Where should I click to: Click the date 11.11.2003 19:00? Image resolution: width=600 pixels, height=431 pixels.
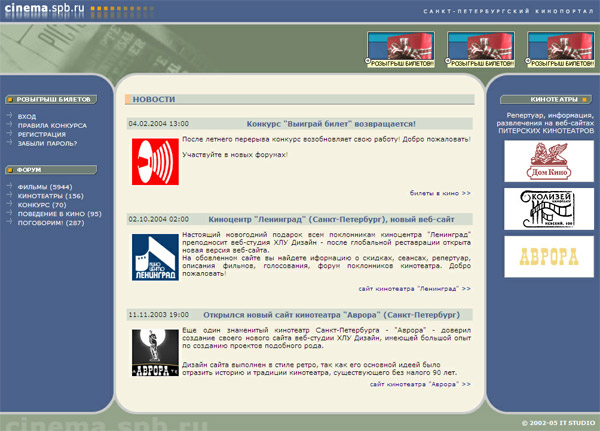coord(159,315)
